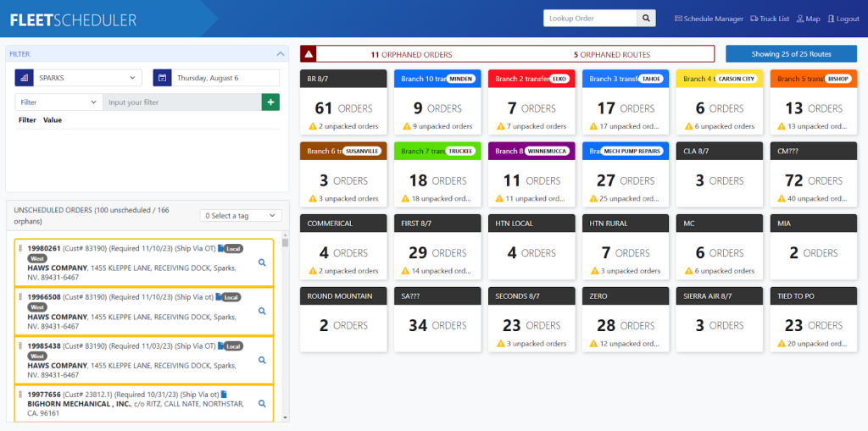The image size is (868, 431).
Task: Open the CLA 8/7 route card
Action: pos(720,174)
